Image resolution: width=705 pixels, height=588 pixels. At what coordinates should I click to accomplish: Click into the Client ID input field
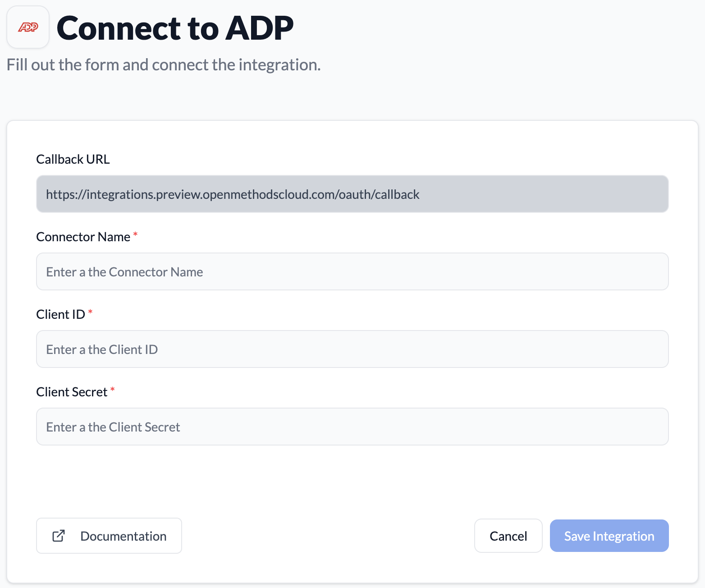(352, 349)
